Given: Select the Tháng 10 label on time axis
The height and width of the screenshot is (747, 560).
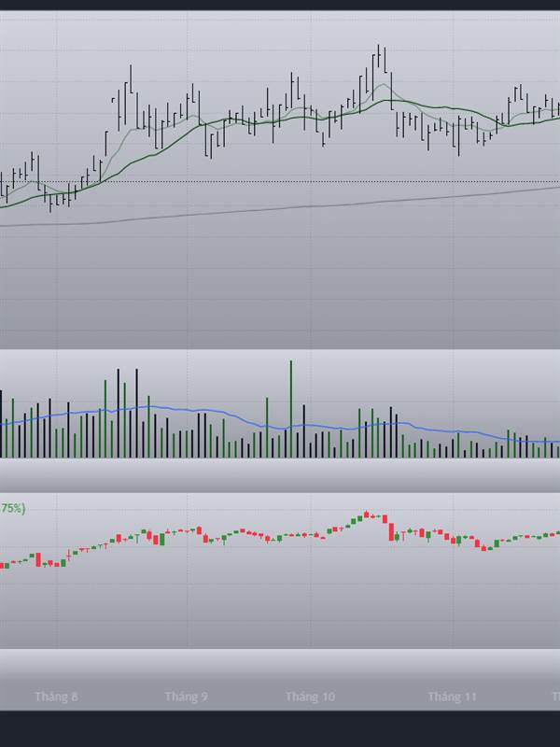Looking at the screenshot, I should point(310,697).
